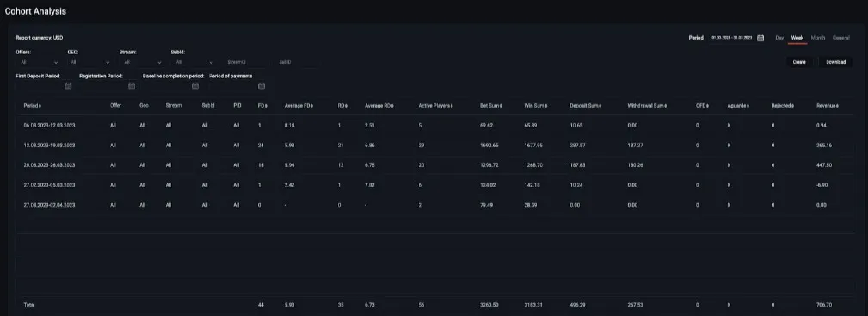Switch to the General tab
This screenshot has height=316, width=868.
pos(840,38)
